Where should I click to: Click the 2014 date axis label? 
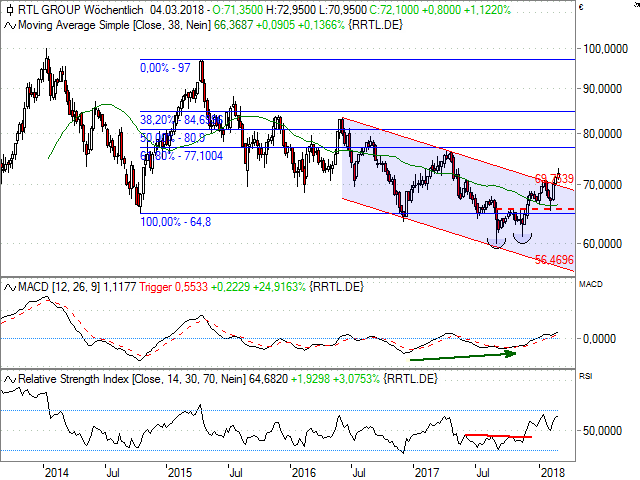click(x=57, y=473)
